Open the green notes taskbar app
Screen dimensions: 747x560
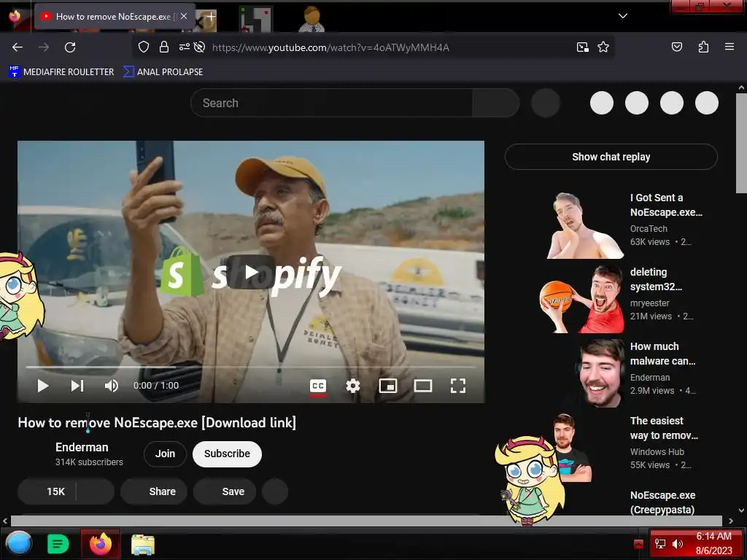point(58,544)
